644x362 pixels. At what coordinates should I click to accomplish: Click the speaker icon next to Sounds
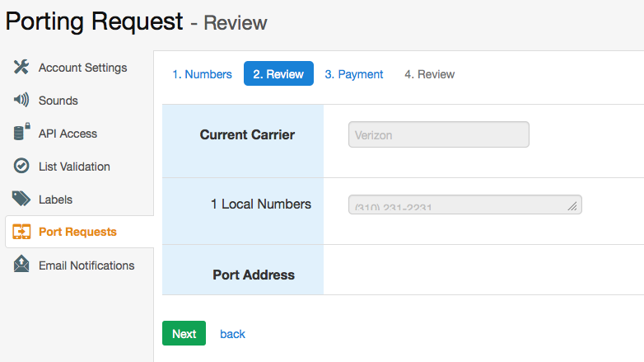[x=21, y=101]
